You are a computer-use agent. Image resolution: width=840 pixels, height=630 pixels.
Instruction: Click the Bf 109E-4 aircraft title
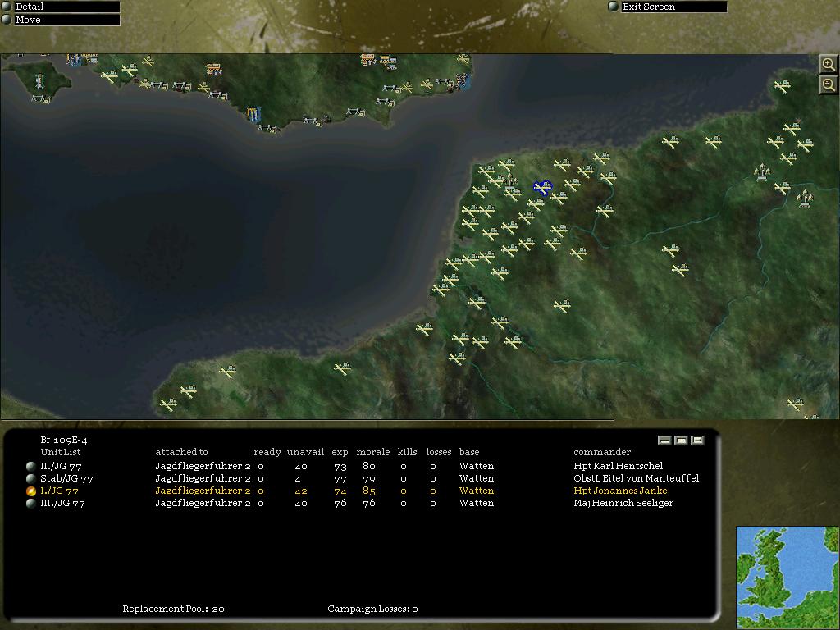tap(64, 440)
